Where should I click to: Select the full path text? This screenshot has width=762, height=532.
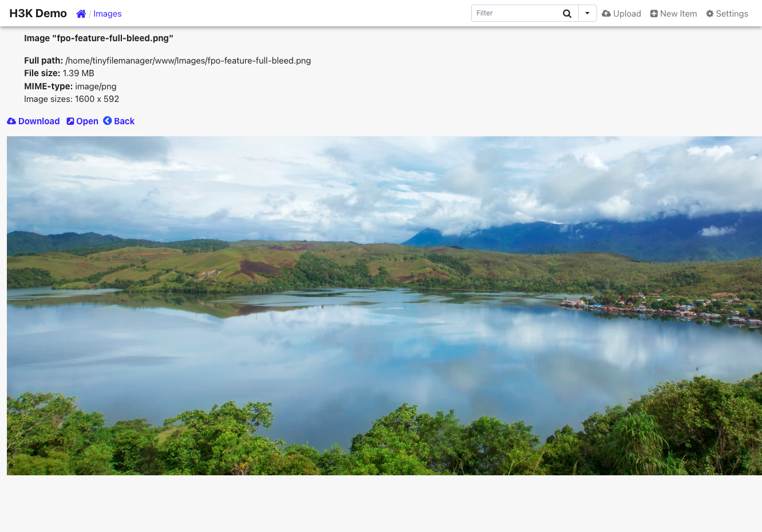(168, 61)
